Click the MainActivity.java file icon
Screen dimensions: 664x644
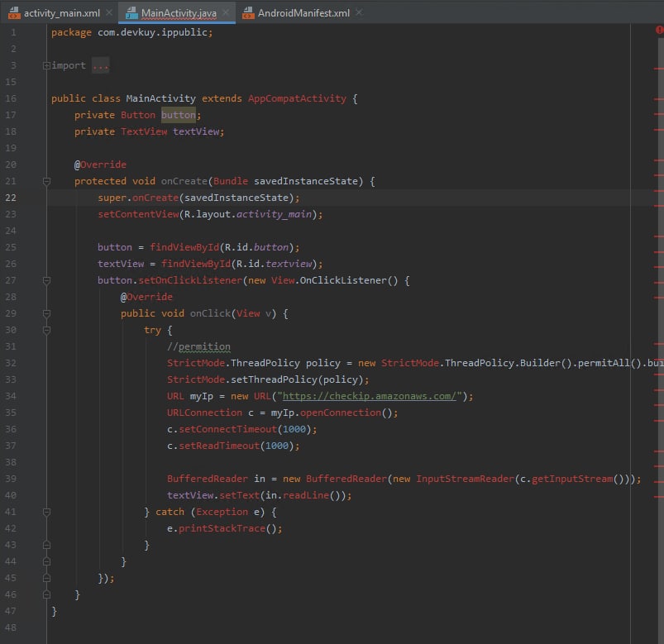pos(132,13)
